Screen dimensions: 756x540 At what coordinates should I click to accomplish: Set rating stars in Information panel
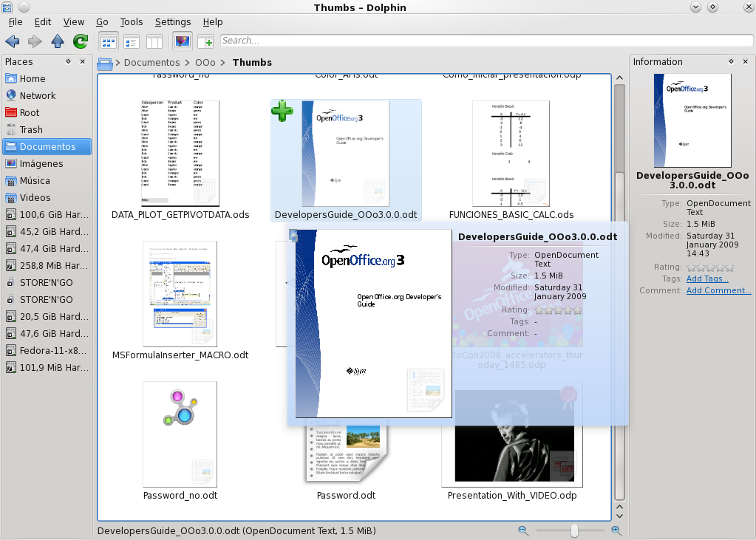pyautogui.click(x=711, y=267)
